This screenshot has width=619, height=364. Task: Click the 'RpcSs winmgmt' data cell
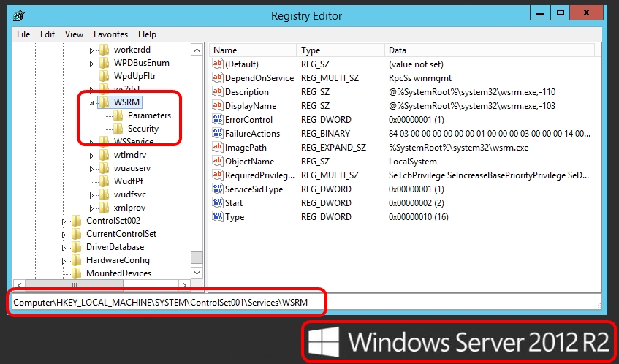point(420,78)
